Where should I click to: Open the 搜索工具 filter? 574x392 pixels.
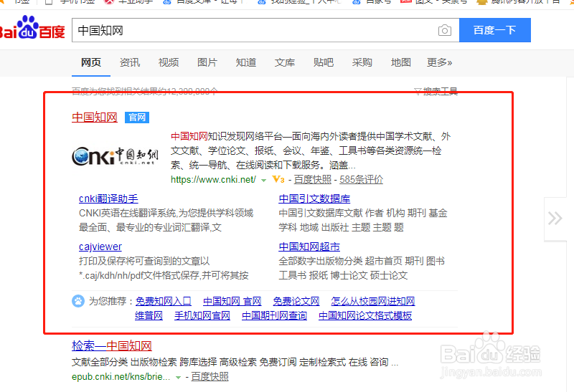[x=436, y=91]
